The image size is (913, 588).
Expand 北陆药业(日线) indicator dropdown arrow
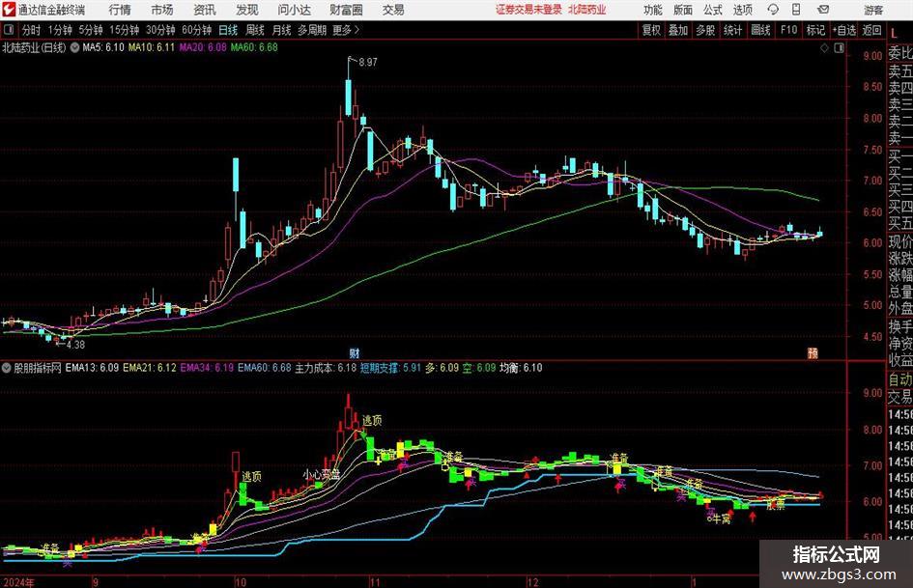[x=74, y=47]
